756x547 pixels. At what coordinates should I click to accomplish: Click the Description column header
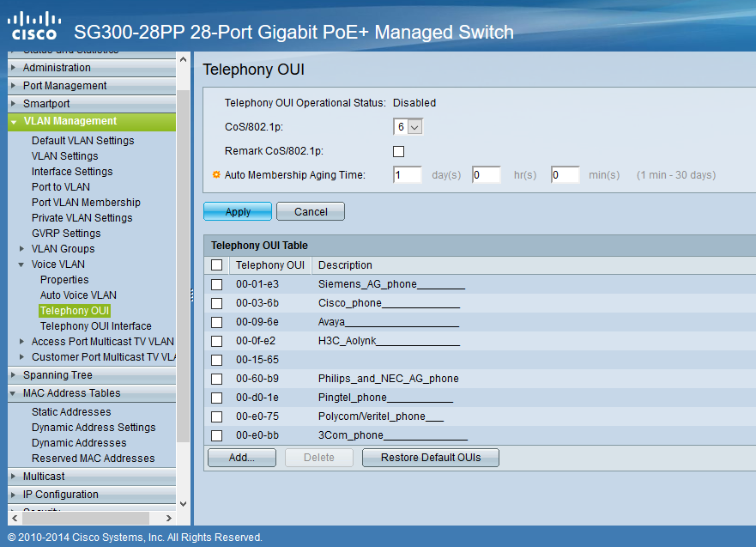coord(345,264)
